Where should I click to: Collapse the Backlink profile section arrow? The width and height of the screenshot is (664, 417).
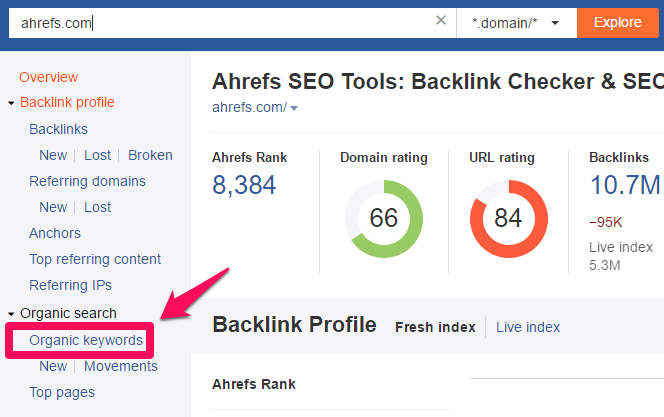click(x=11, y=103)
